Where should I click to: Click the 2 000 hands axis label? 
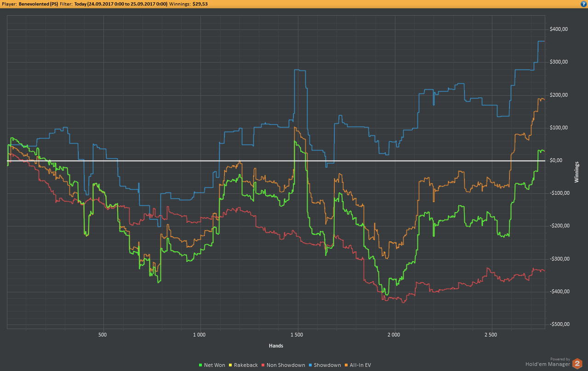[394, 335]
